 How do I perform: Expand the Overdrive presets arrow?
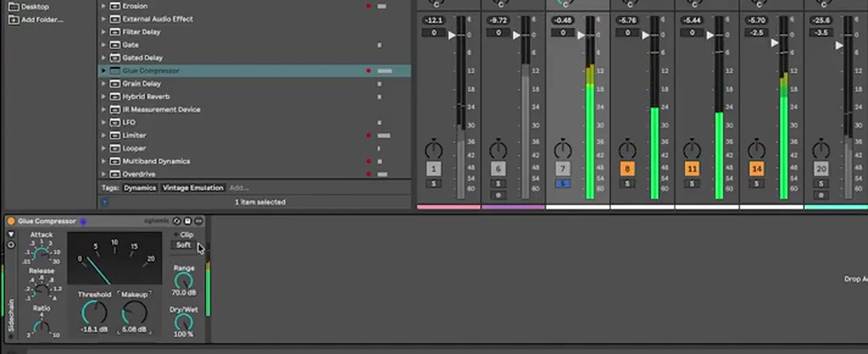104,174
